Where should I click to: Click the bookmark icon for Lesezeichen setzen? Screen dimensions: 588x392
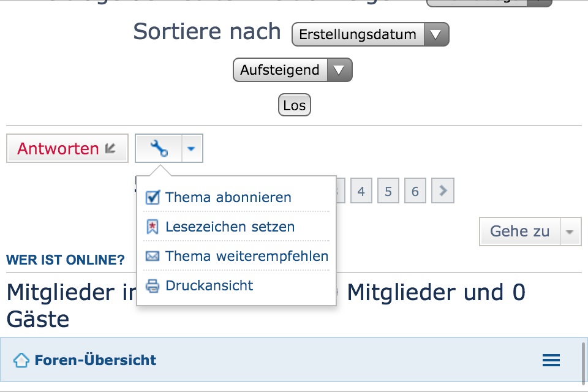[152, 227]
